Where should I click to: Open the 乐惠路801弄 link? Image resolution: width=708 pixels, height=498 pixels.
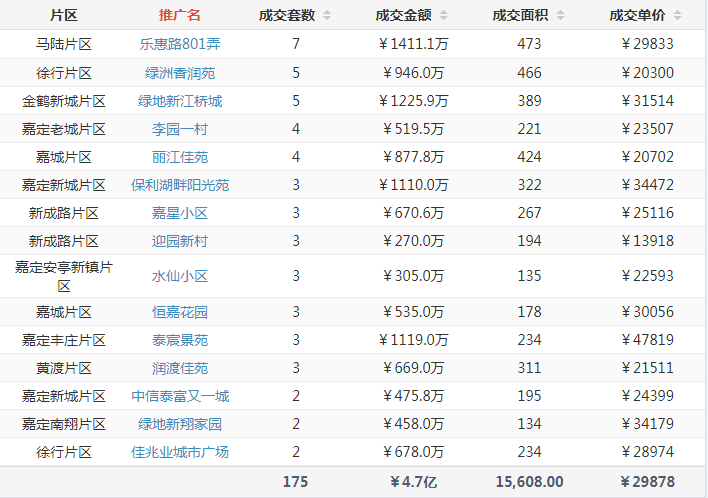180,44
